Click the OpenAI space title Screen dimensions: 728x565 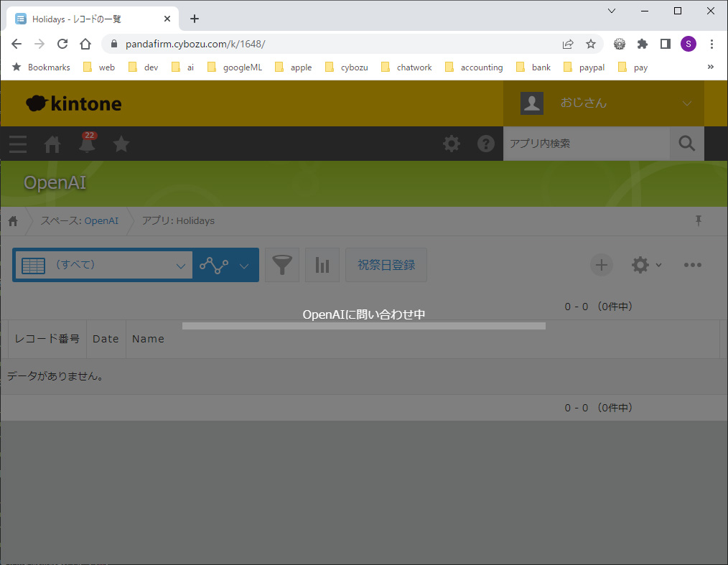tap(55, 182)
